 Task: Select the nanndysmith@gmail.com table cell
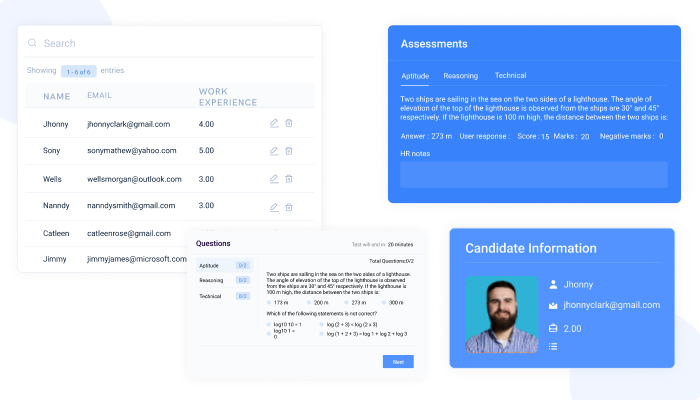(x=131, y=205)
